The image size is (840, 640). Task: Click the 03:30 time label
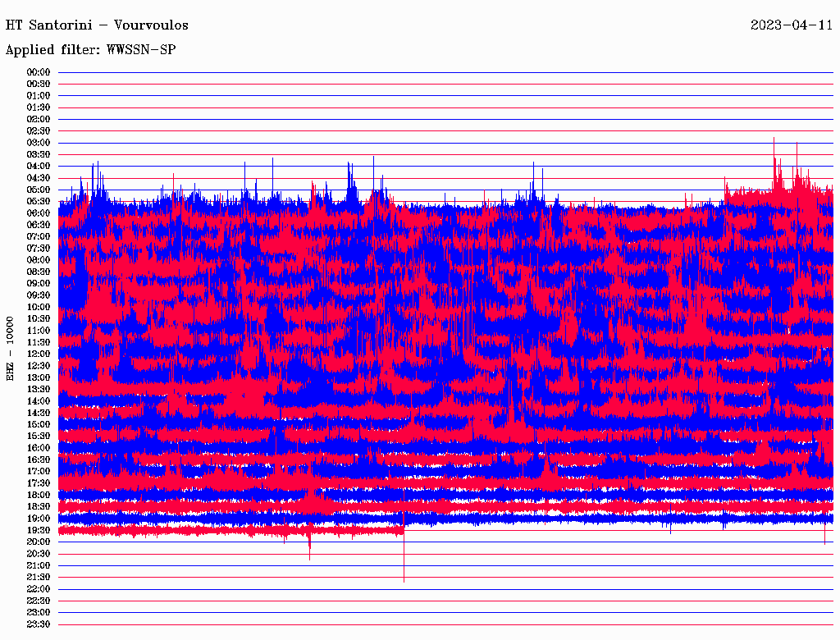(39, 154)
